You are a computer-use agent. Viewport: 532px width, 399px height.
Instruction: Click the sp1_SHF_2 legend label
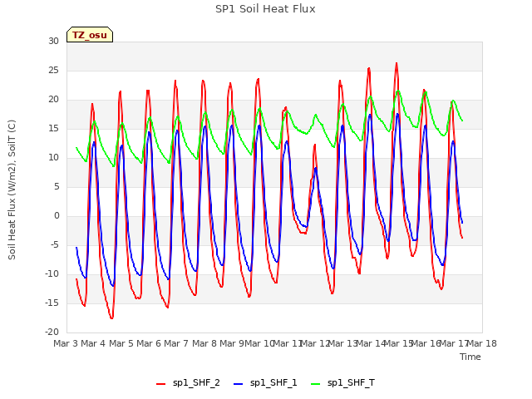[196, 382]
